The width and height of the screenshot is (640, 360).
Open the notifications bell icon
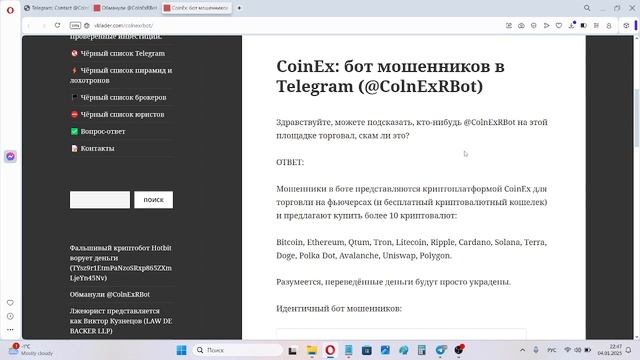tap(629, 350)
